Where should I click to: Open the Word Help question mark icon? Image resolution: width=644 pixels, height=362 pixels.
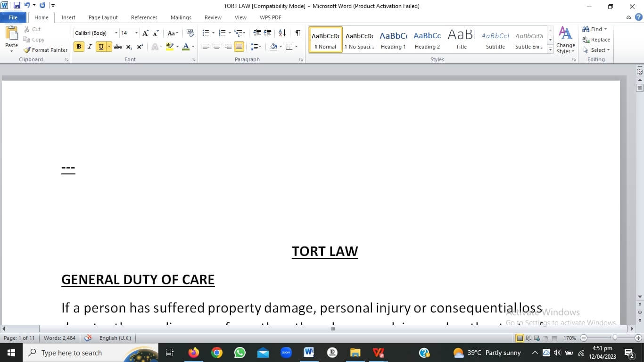pyautogui.click(x=639, y=17)
